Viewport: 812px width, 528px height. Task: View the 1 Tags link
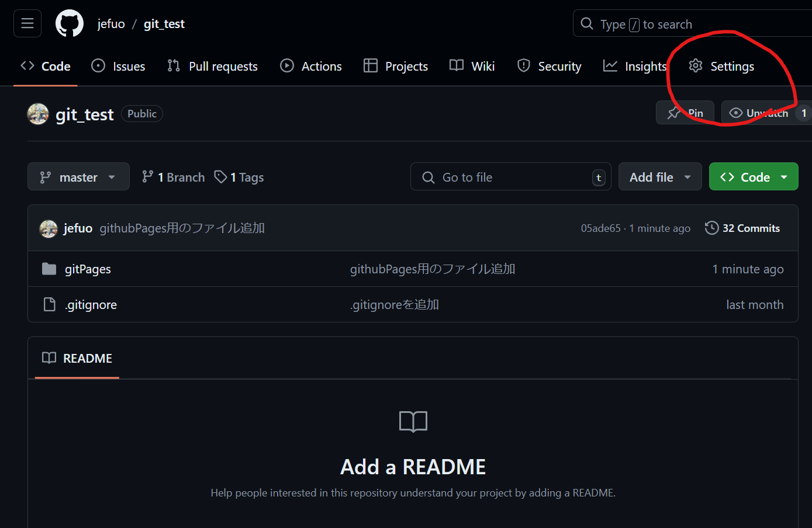tap(239, 177)
